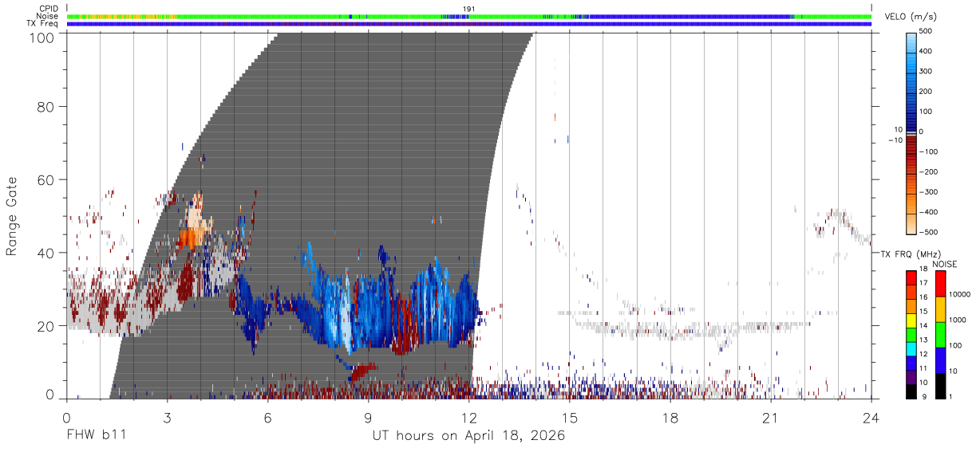This screenshot has height=452, width=980.
Task: Click the TX FRQ (MHz) legend title
Action: click(x=911, y=254)
